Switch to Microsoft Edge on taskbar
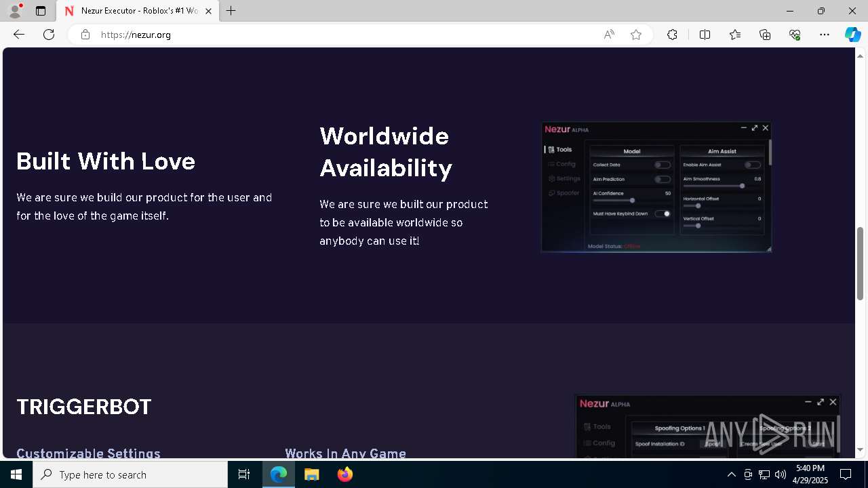Screen dimensions: 868x488 pyautogui.click(x=279, y=474)
